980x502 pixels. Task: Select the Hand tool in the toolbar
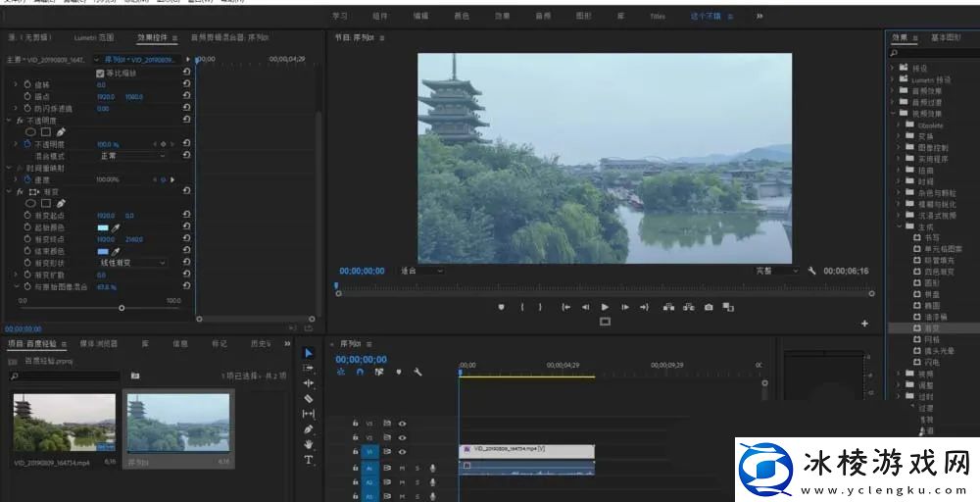[x=309, y=444]
